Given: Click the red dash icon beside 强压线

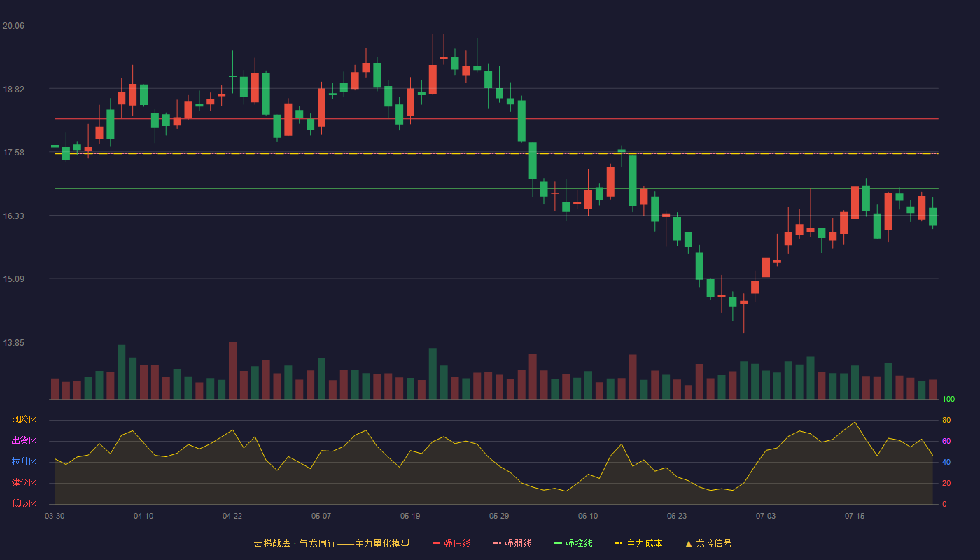Looking at the screenshot, I should pos(437,543).
